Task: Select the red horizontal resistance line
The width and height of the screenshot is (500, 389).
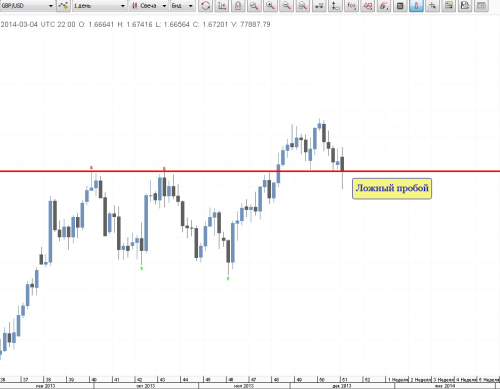Action: pyautogui.click(x=250, y=171)
